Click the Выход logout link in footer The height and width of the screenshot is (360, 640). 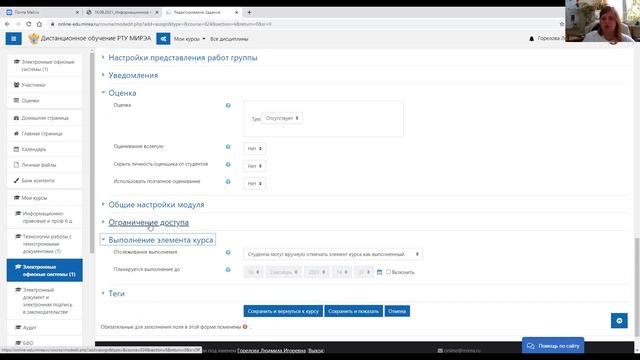click(x=316, y=351)
